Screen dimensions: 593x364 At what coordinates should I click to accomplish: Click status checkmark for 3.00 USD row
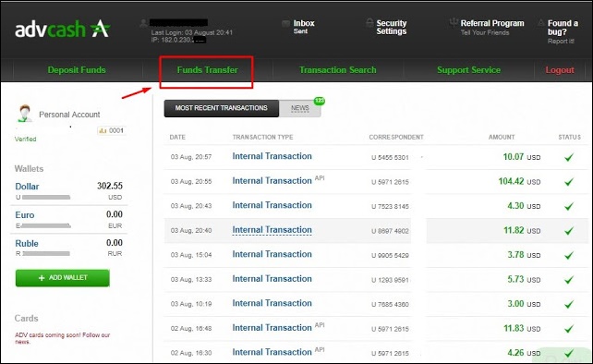coord(569,304)
